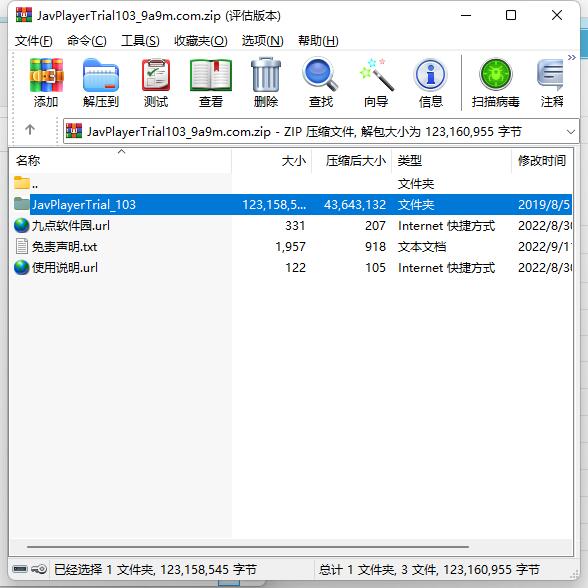Viewport: 588px width, 588px height.
Task: Click the 注释 (Comment) toolbar icon
Action: pyautogui.click(x=550, y=75)
